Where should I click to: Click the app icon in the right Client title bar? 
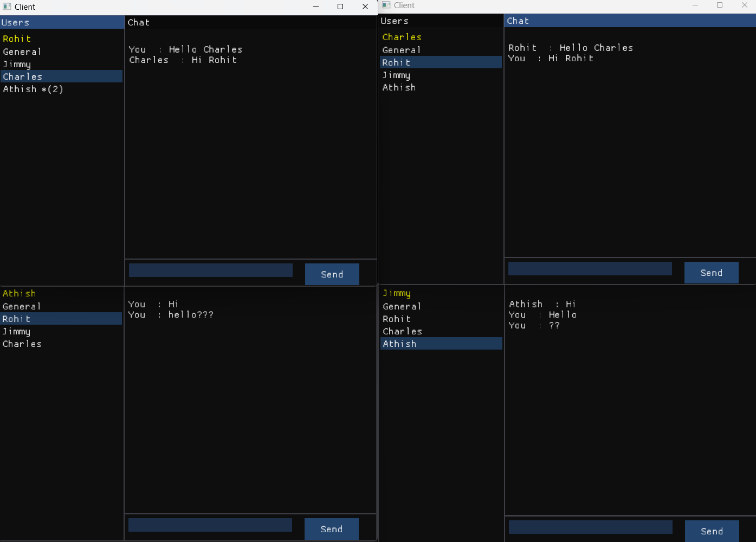point(386,5)
